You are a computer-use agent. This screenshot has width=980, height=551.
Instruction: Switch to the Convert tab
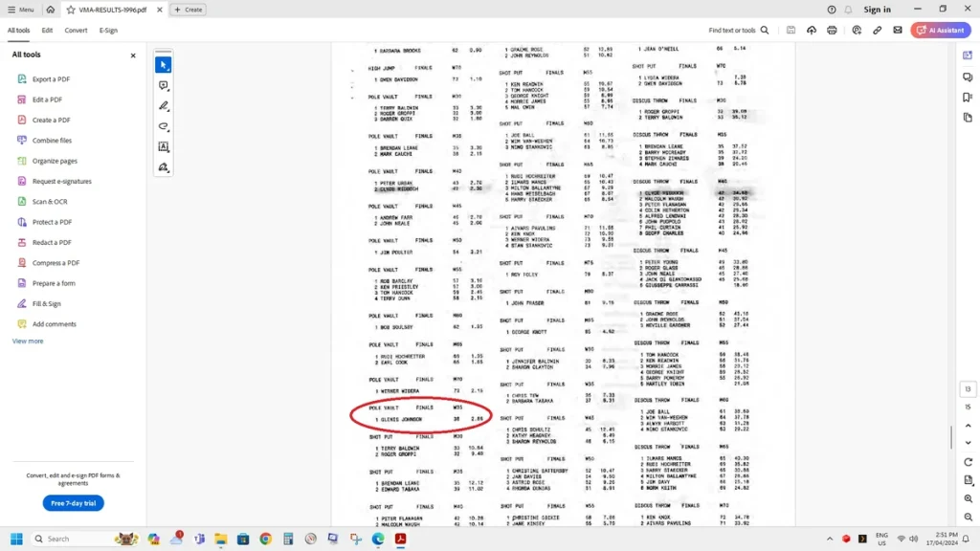pyautogui.click(x=76, y=30)
